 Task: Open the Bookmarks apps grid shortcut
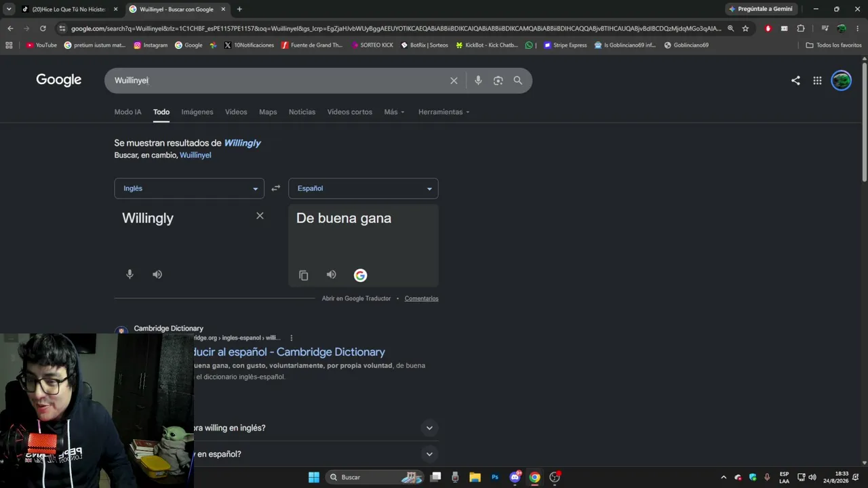9,45
